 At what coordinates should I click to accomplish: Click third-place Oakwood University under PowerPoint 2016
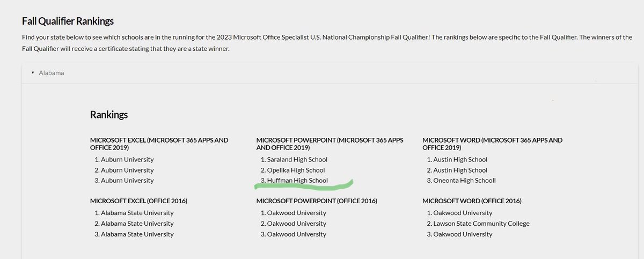coord(297,234)
